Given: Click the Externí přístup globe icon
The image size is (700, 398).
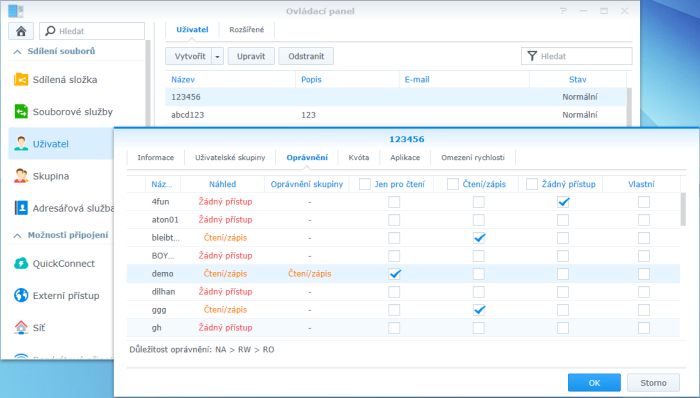Looking at the screenshot, I should click(x=21, y=295).
